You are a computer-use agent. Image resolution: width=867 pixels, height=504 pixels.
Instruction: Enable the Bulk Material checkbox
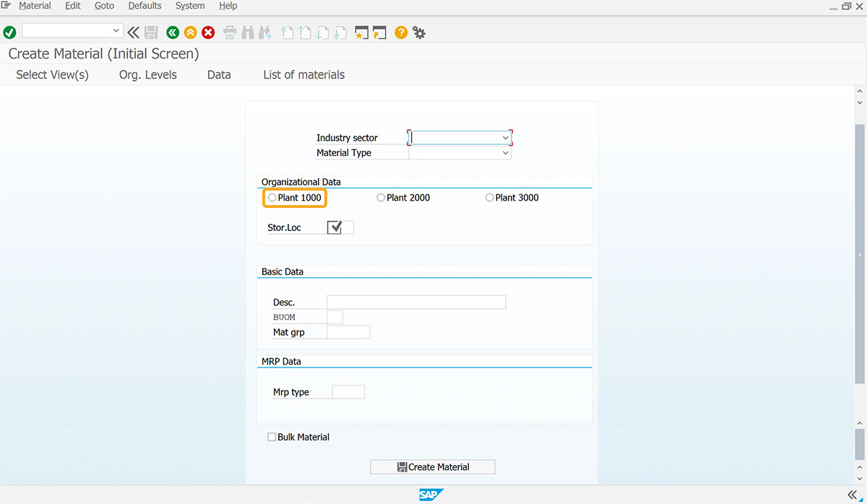[x=272, y=437]
